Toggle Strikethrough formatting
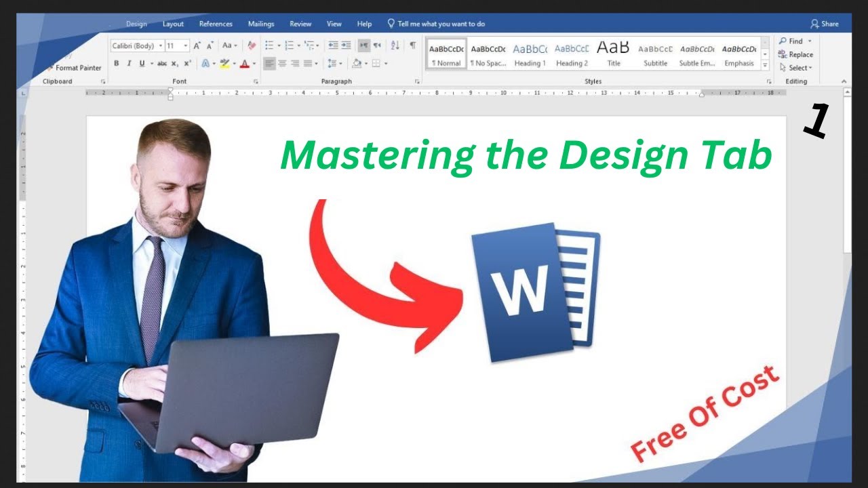Screen dimensions: 868x488 click(162, 64)
